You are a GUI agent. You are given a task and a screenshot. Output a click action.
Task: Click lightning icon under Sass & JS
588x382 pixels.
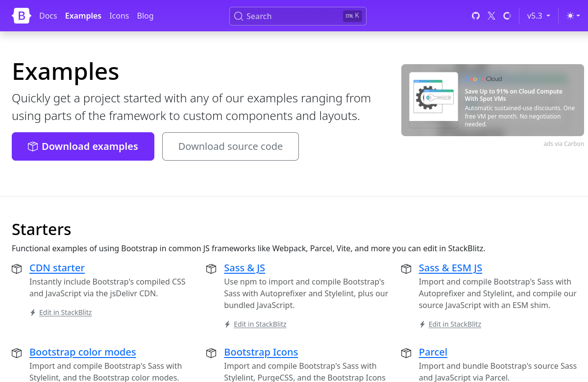click(227, 324)
